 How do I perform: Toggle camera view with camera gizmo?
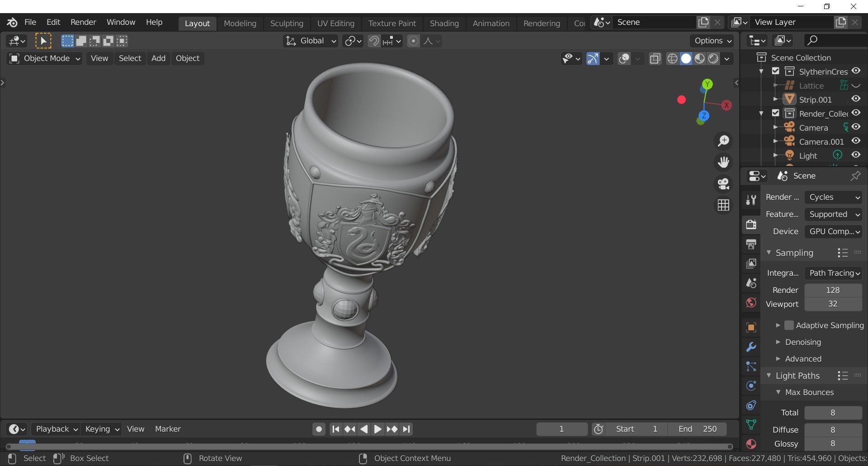click(x=723, y=184)
